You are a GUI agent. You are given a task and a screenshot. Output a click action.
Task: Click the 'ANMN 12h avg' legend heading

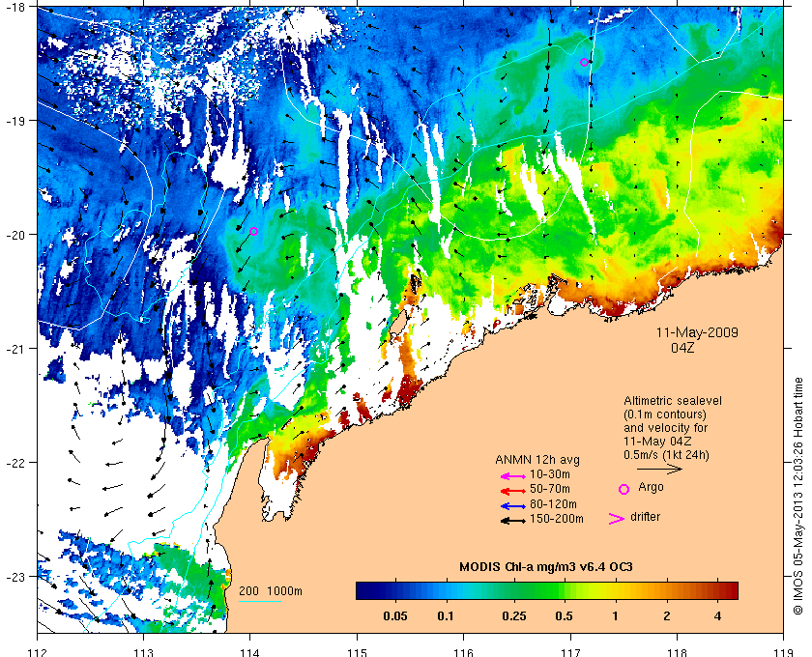537,460
